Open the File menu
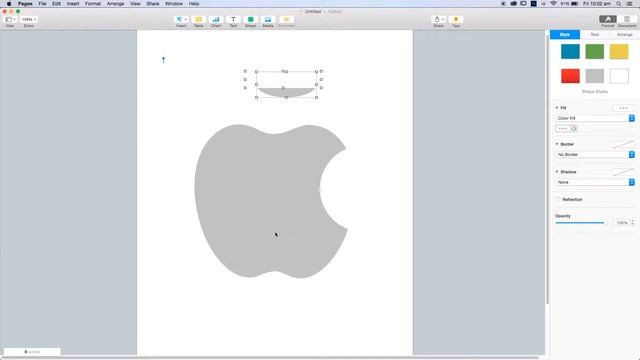640x360 pixels. click(42, 4)
